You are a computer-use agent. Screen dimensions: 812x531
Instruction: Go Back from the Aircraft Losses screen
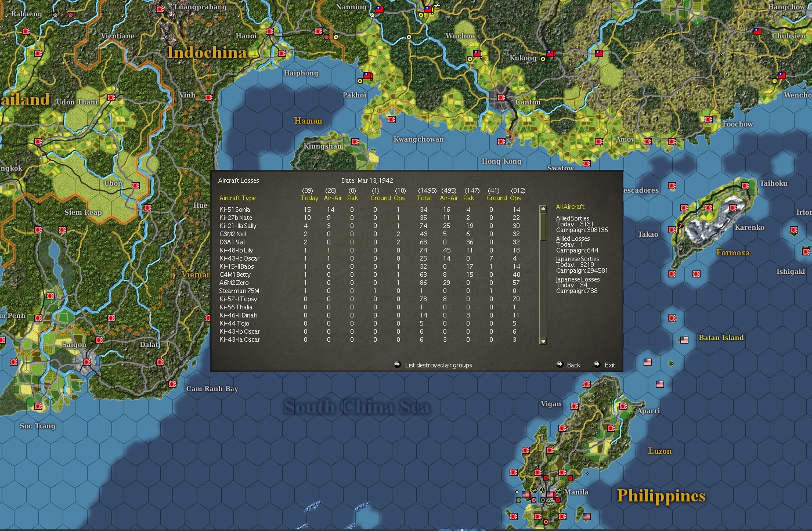(x=573, y=365)
